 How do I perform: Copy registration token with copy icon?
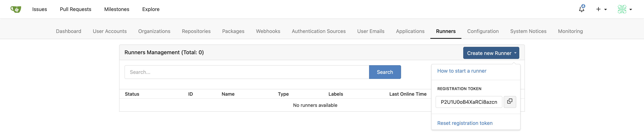point(509,102)
